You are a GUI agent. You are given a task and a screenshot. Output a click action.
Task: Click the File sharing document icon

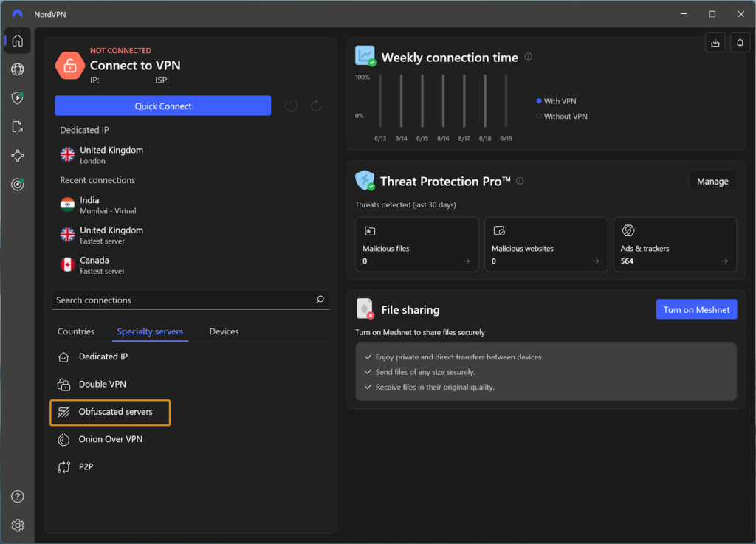click(x=365, y=309)
